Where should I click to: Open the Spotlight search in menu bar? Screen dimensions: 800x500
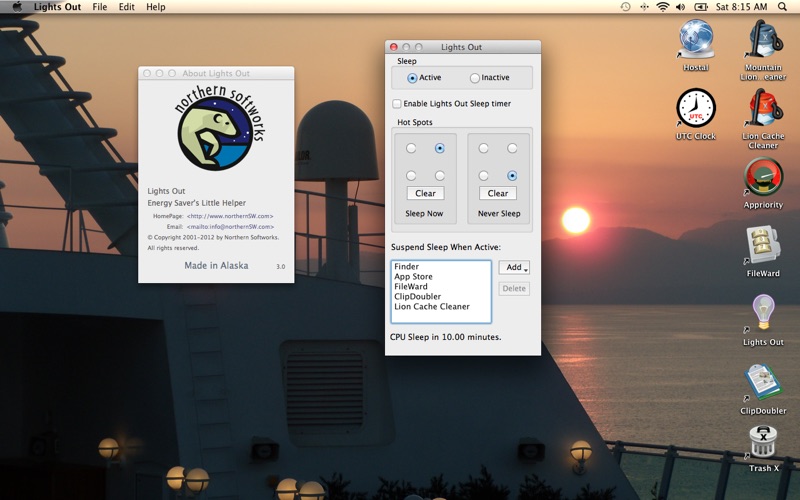click(x=782, y=7)
